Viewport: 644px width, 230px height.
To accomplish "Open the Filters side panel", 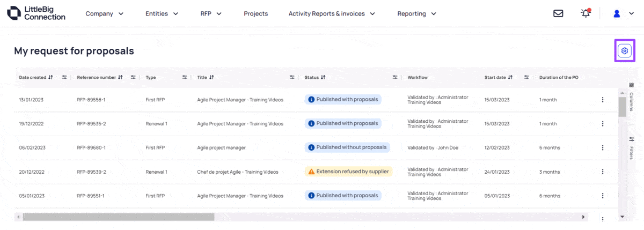I will click(x=631, y=148).
